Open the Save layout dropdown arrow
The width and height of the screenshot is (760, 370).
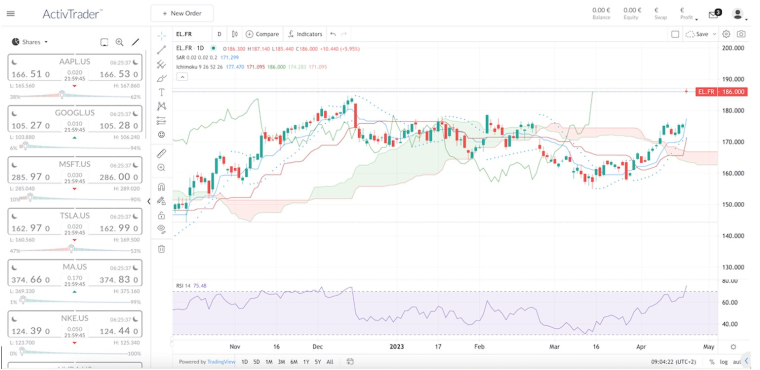[714, 34]
